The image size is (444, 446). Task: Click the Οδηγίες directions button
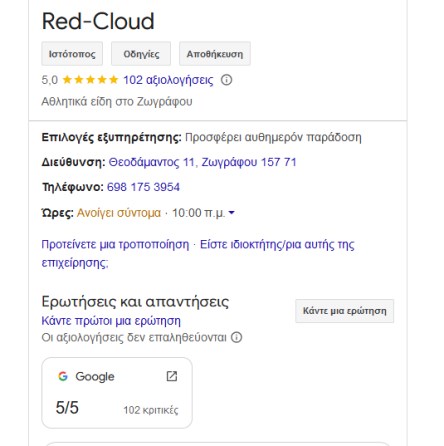141,54
